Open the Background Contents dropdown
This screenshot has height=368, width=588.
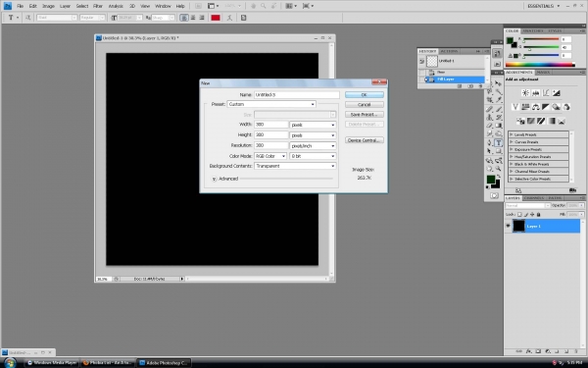tap(295, 166)
